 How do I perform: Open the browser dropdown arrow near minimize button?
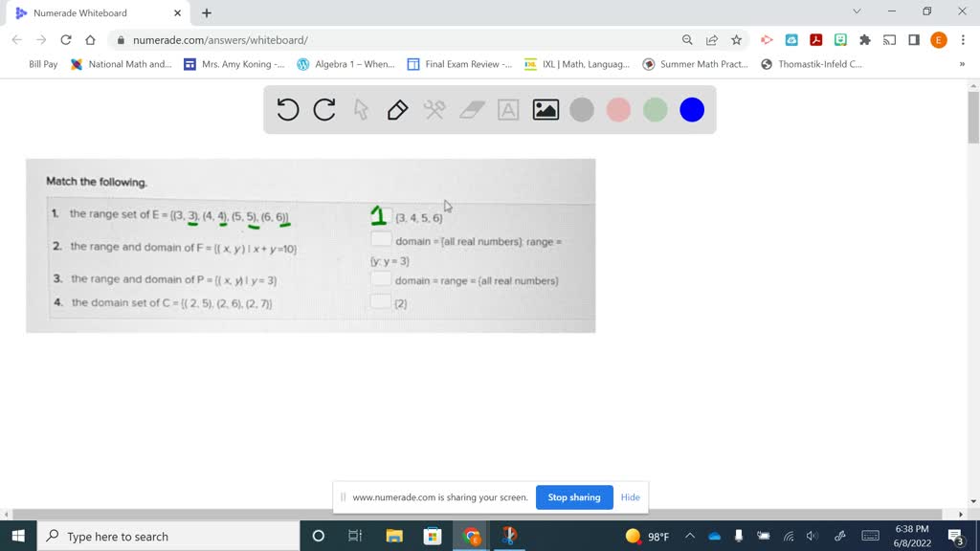click(857, 11)
